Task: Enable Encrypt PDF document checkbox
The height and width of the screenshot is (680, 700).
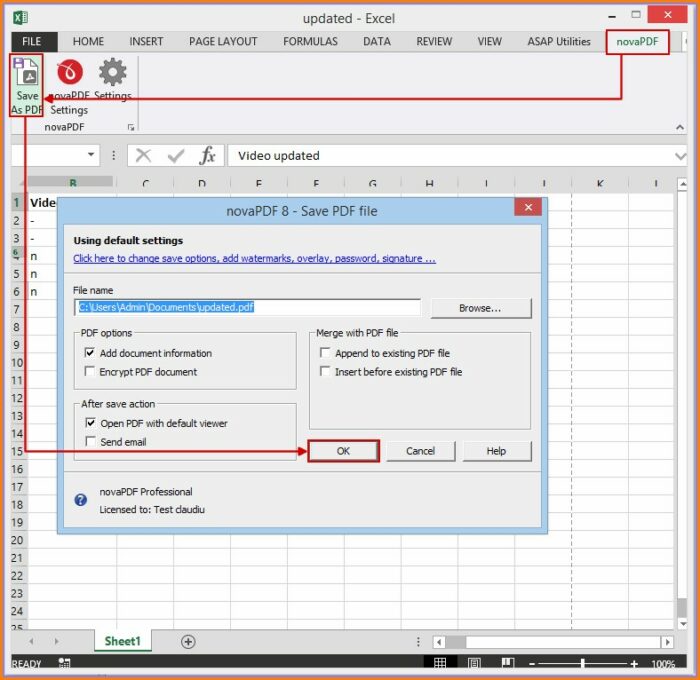Action: tap(90, 371)
